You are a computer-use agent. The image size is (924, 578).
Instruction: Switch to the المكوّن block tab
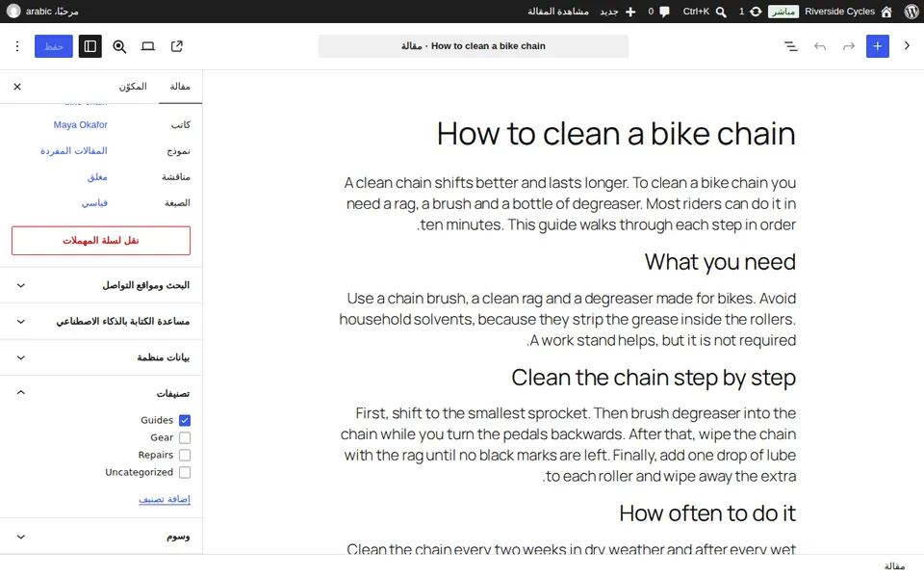133,87
